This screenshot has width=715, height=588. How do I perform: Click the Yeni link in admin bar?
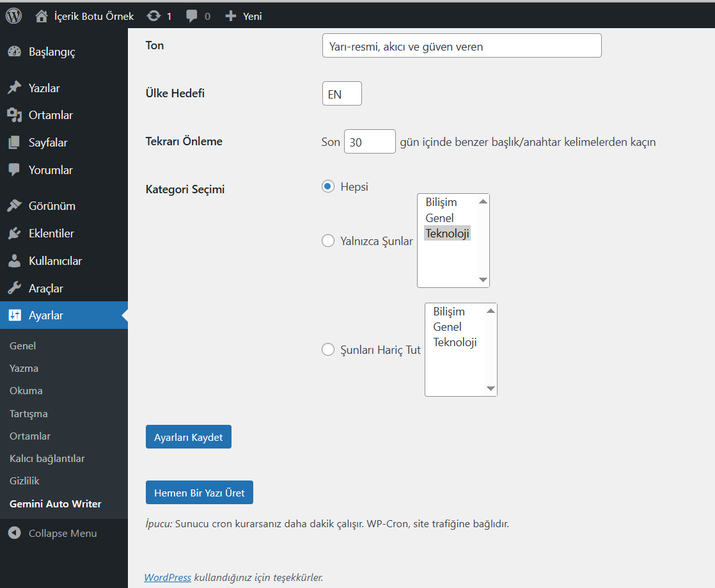(252, 17)
